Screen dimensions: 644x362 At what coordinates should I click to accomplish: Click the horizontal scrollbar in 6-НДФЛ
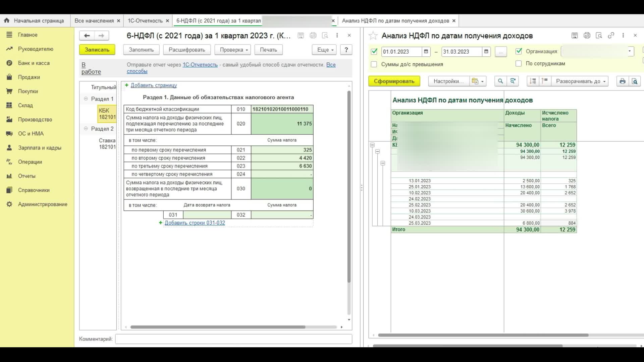217,327
